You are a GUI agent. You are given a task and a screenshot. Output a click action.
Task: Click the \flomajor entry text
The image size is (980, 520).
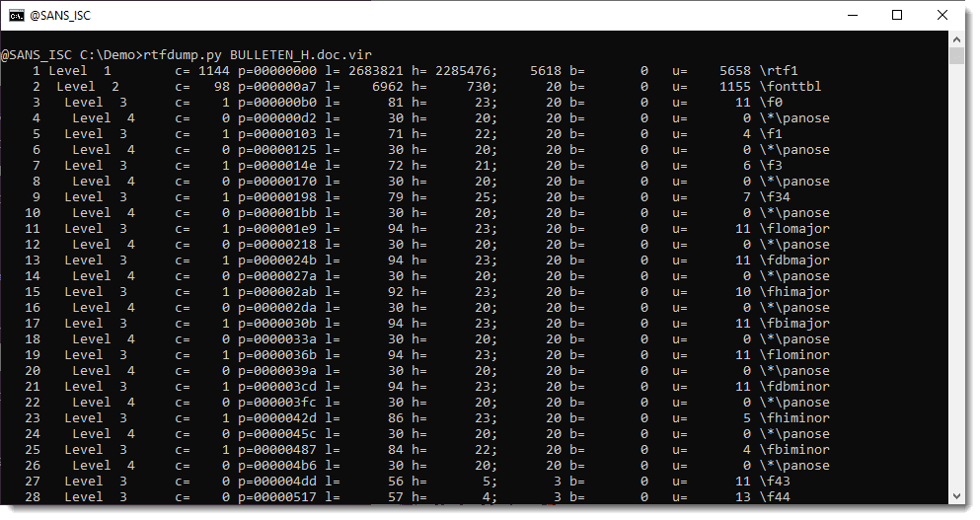[794, 229]
